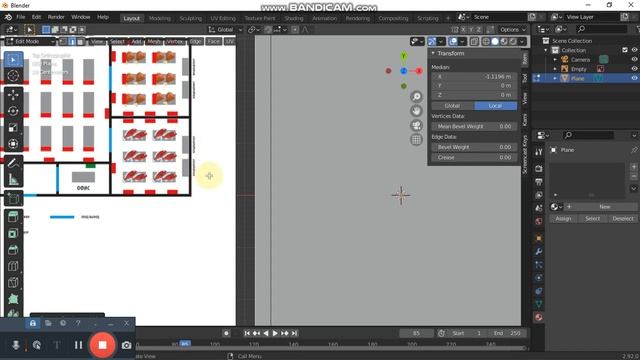Enable vertex select mode
This screenshot has height=360, width=640.
coord(63,42)
